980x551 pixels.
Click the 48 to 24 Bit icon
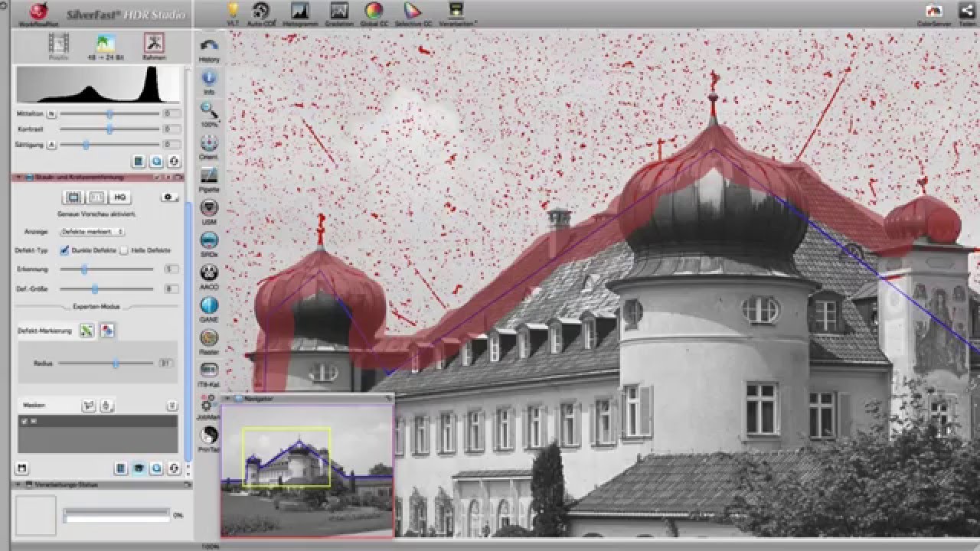point(105,46)
